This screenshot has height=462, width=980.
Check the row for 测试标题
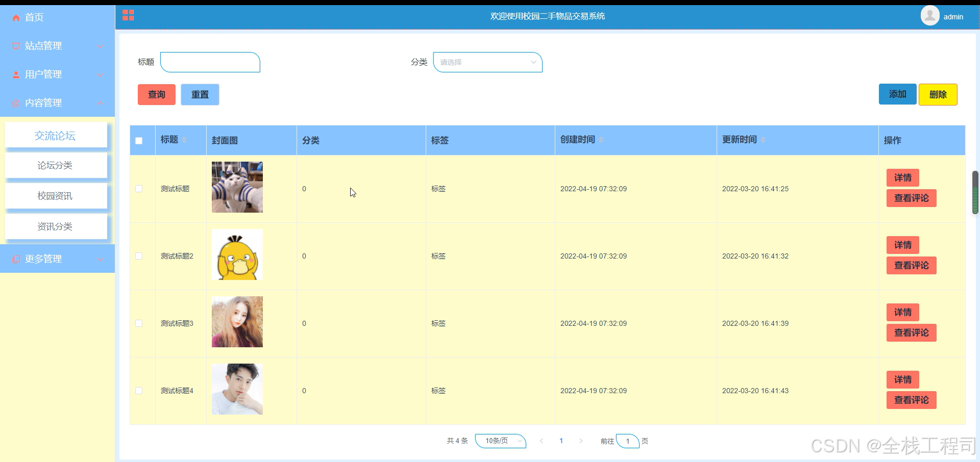139,189
